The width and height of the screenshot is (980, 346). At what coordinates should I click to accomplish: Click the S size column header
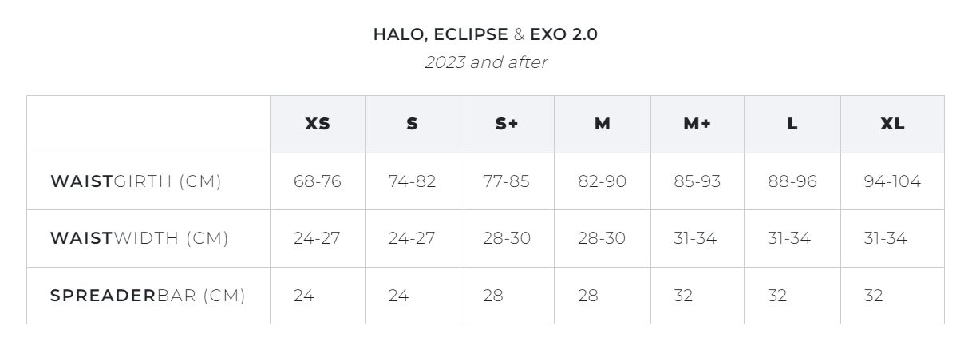tap(413, 125)
